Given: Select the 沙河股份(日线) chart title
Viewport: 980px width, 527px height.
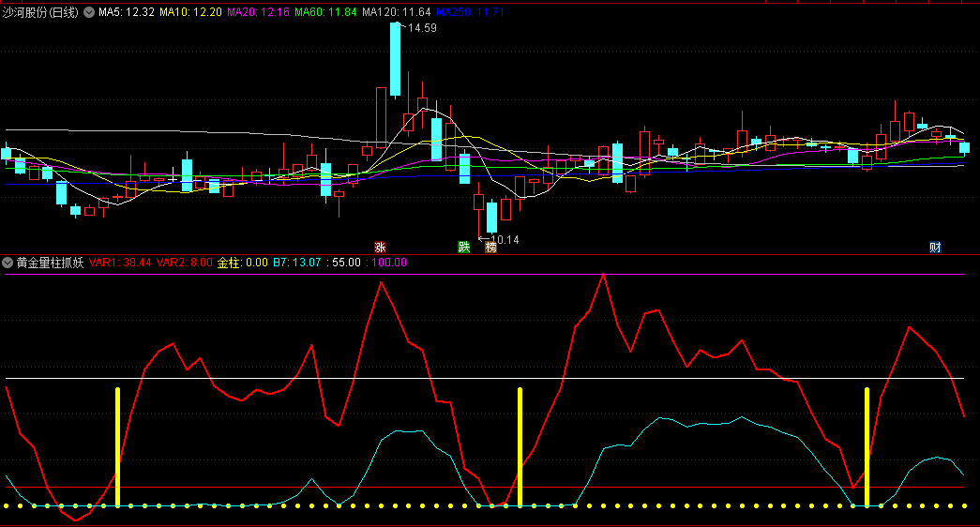Looking at the screenshot, I should (x=40, y=12).
